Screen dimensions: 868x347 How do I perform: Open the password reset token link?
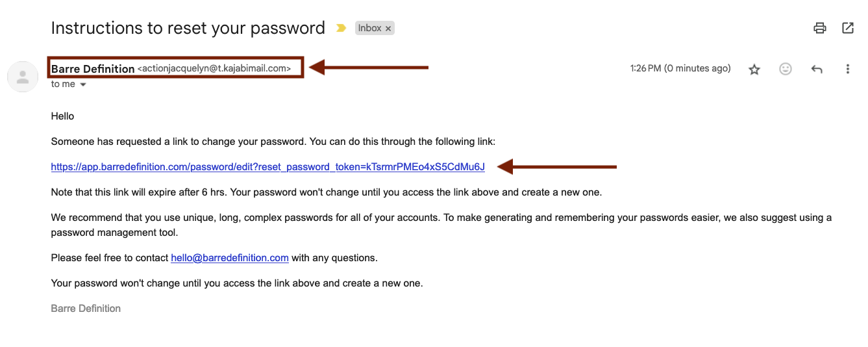(x=267, y=167)
